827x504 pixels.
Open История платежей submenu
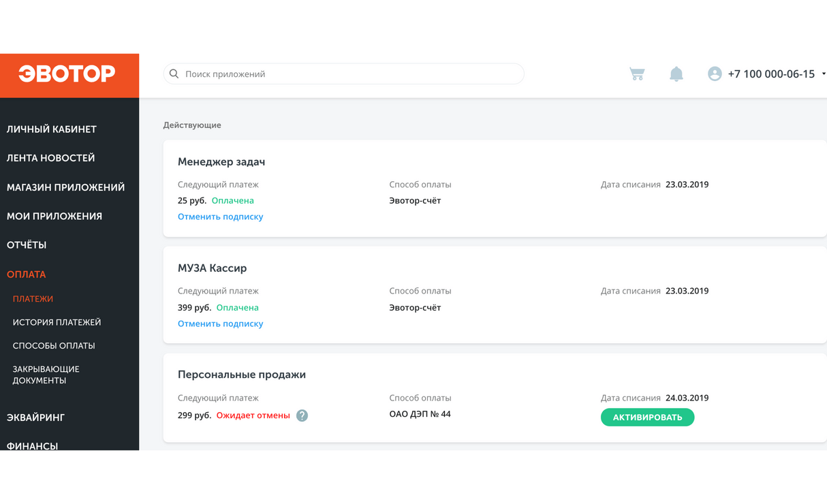[x=57, y=322]
